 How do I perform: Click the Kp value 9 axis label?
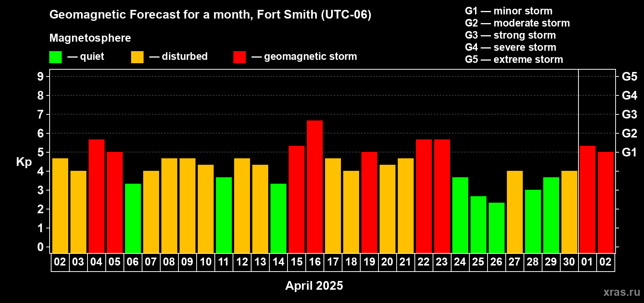(x=41, y=77)
